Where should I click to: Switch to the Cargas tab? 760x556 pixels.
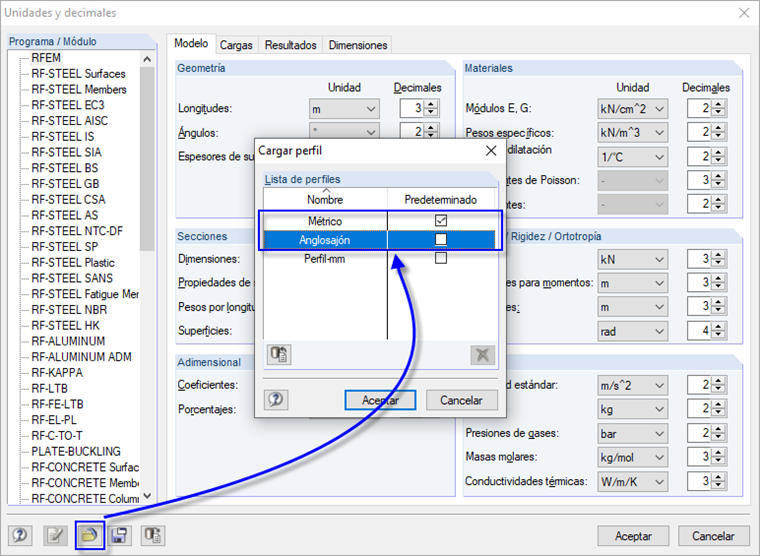pyautogui.click(x=236, y=45)
